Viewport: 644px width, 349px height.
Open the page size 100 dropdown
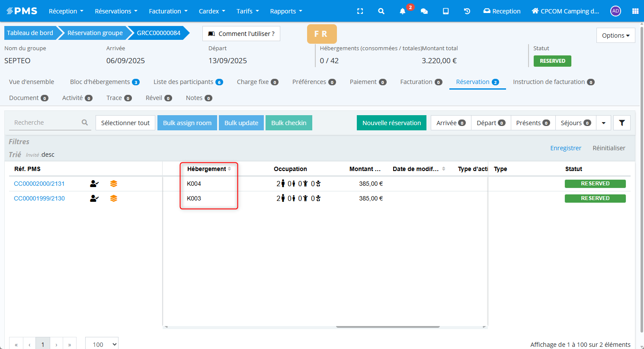click(x=102, y=344)
